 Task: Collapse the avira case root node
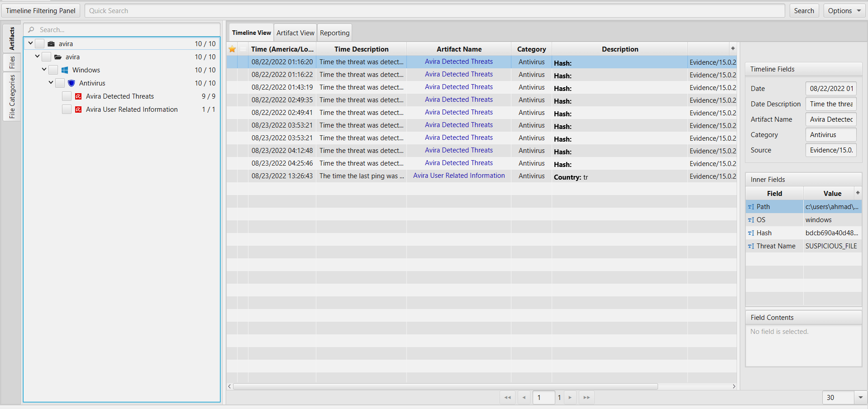pos(30,43)
